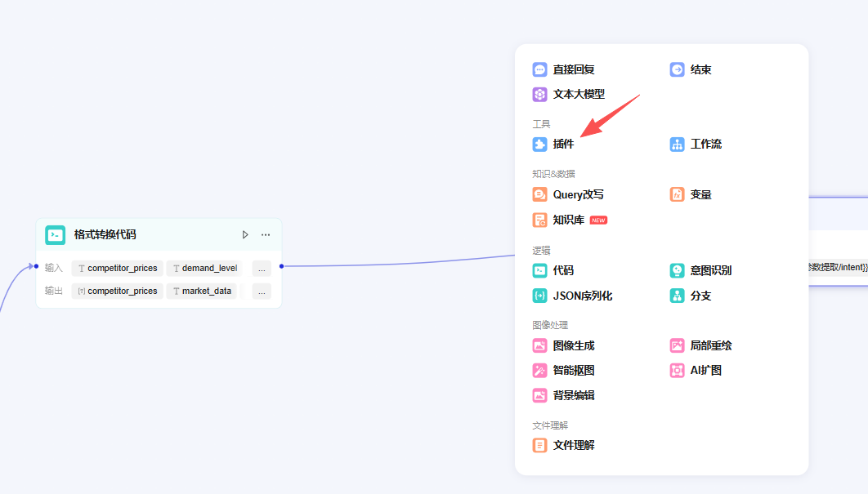Screen dimensions: 868x494
Task: Click output parameter market_data
Action: [202, 291]
